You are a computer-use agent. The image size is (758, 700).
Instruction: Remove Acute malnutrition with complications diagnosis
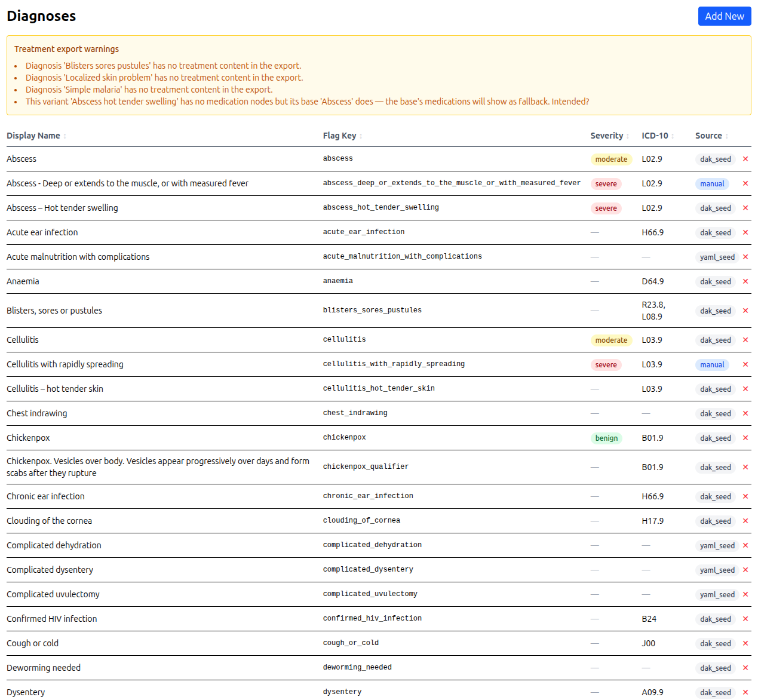coord(745,257)
